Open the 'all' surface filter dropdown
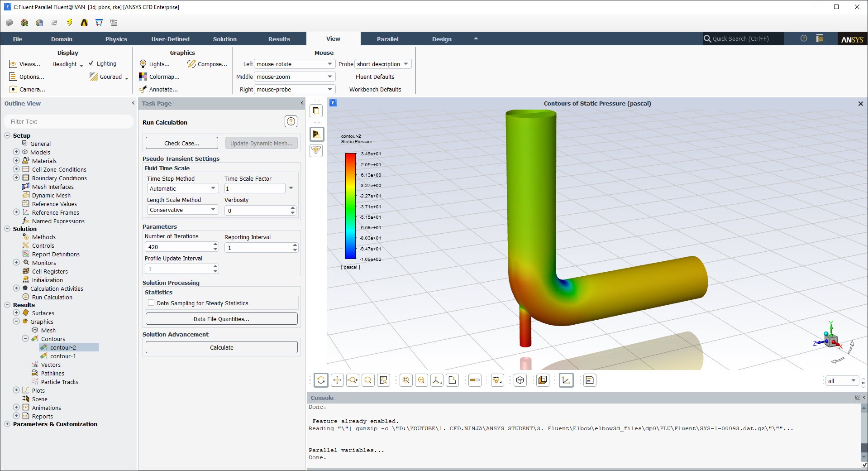The width and height of the screenshot is (868, 471). click(842, 381)
